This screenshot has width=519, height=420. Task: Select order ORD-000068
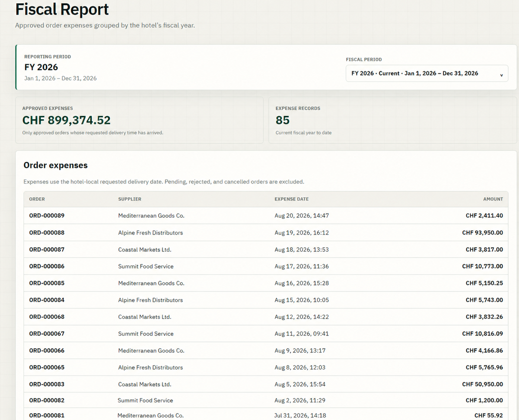(47, 317)
